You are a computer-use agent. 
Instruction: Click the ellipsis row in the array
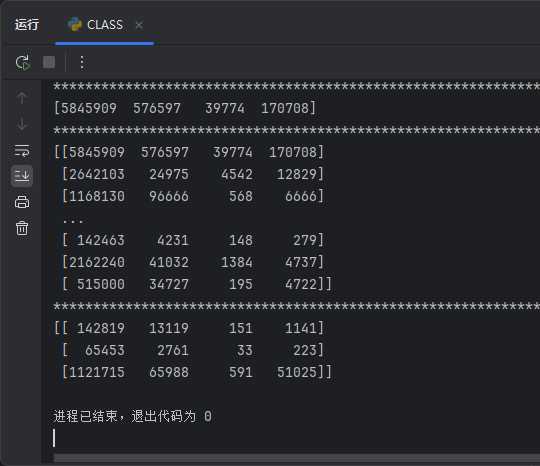pyautogui.click(x=73, y=220)
